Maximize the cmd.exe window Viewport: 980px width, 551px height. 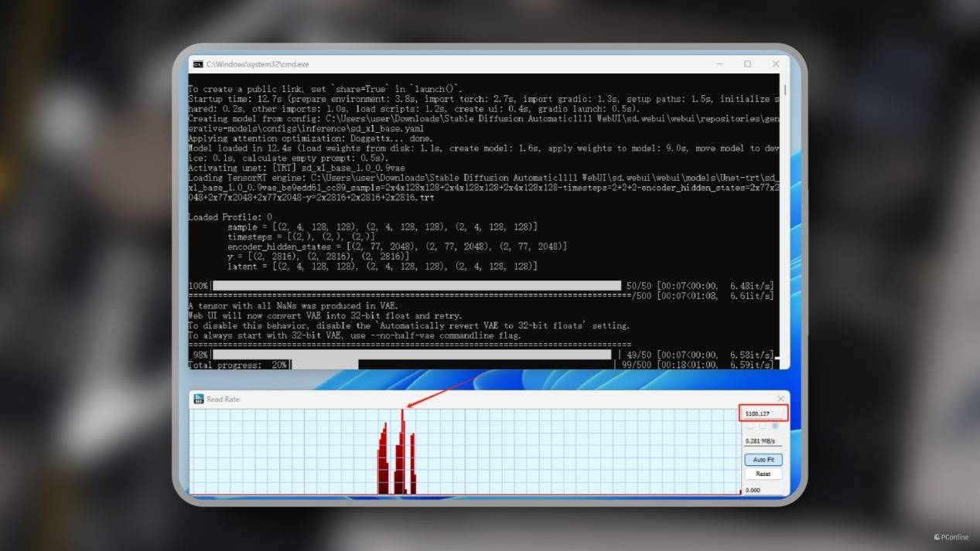click(747, 64)
